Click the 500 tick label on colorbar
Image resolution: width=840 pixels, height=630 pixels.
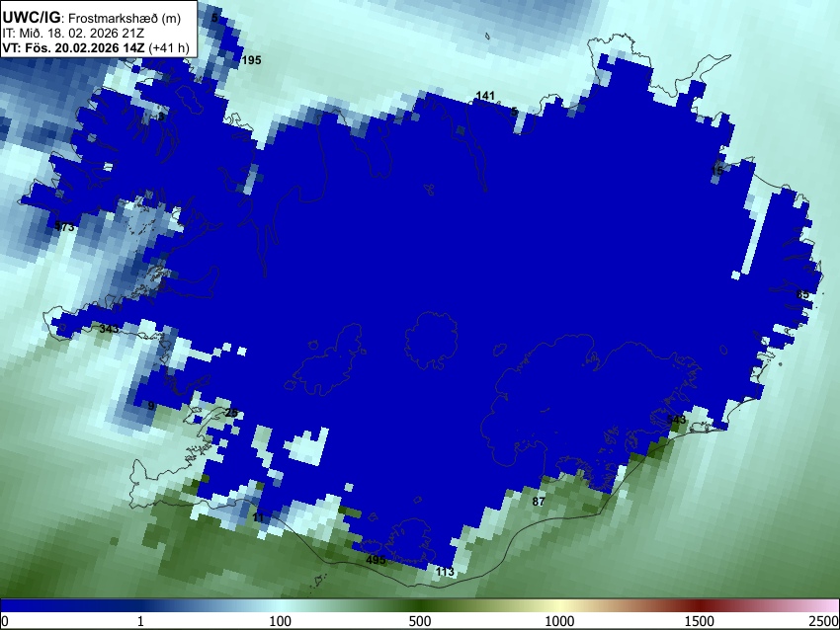point(420,621)
